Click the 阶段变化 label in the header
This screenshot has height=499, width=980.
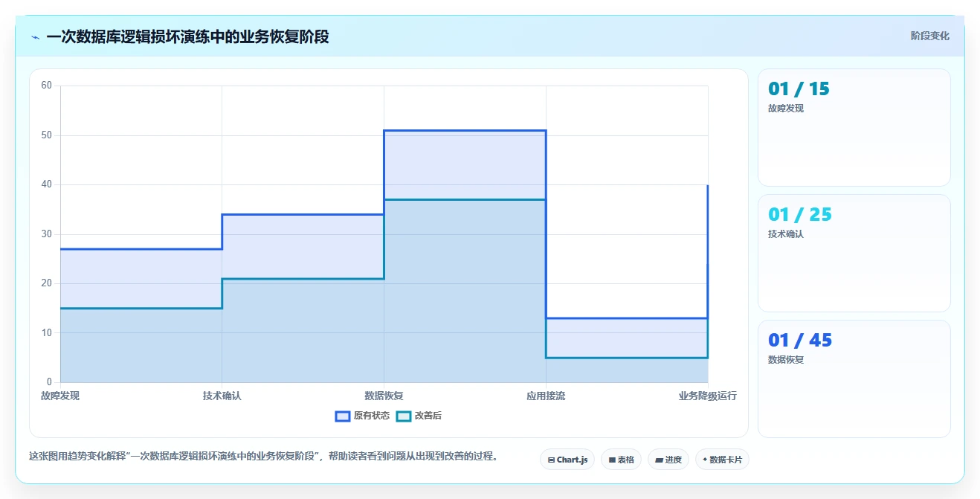[929, 36]
